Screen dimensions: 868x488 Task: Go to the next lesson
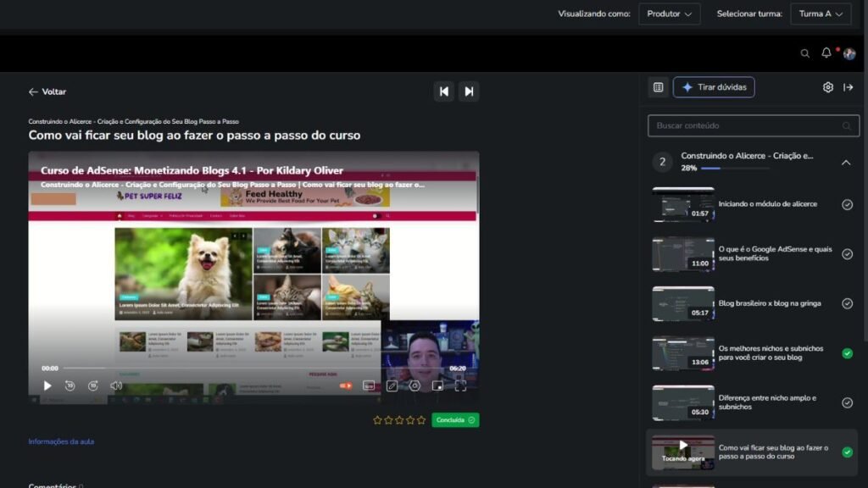468,91
